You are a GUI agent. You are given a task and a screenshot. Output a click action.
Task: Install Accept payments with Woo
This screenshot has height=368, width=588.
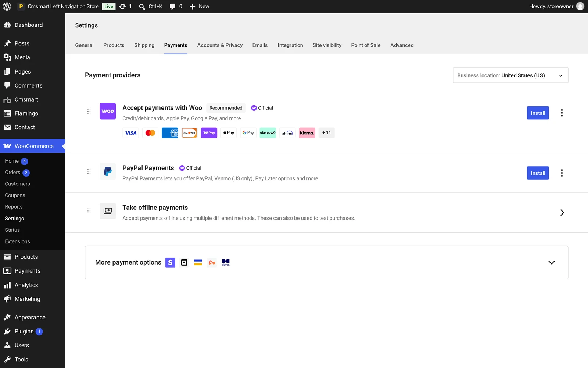(538, 113)
